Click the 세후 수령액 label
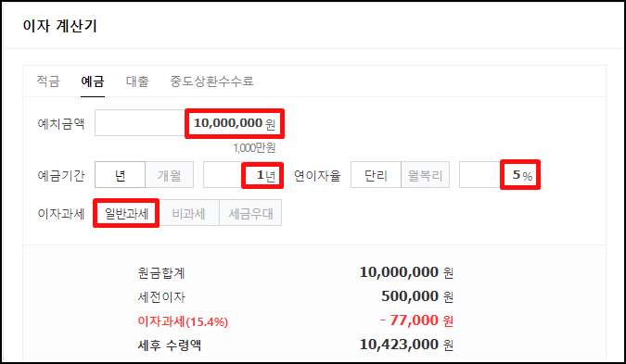 (170, 345)
